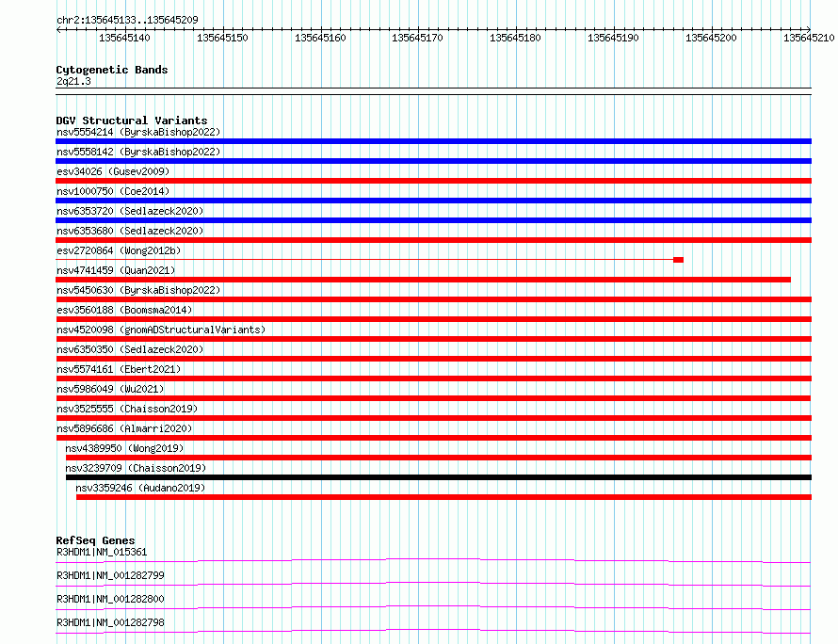Screen dimensions: 838x644
Task: Click ruler position 135645150
Action: pyautogui.click(x=222, y=38)
